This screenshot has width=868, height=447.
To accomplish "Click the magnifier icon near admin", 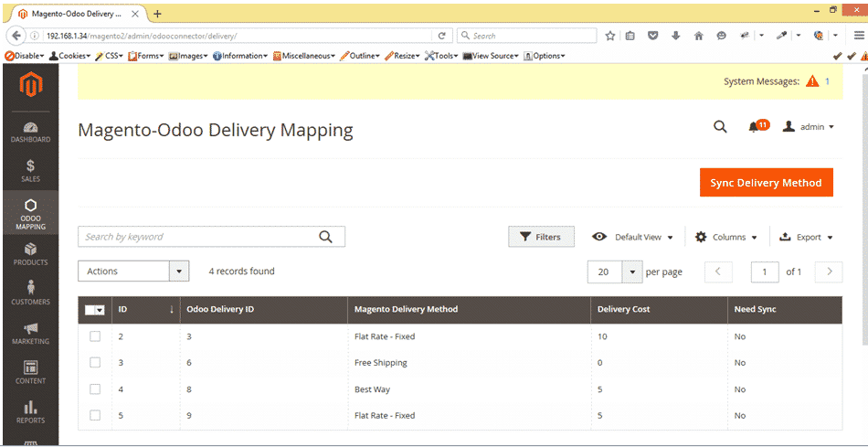I will [x=720, y=127].
